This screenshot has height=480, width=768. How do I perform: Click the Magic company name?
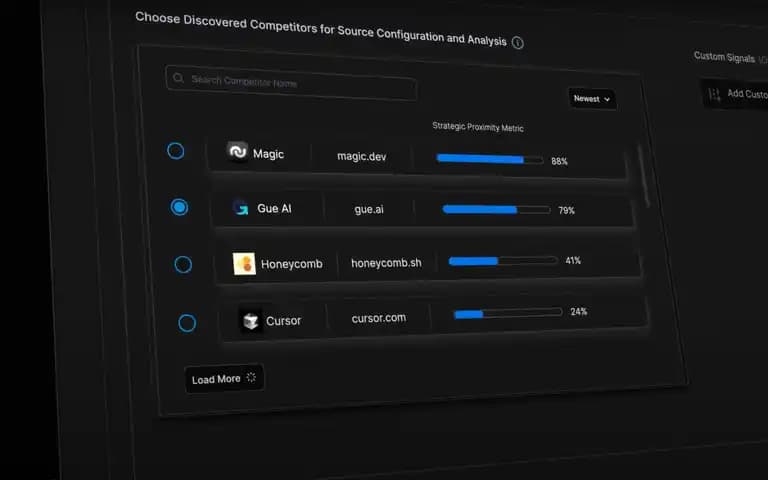268,154
